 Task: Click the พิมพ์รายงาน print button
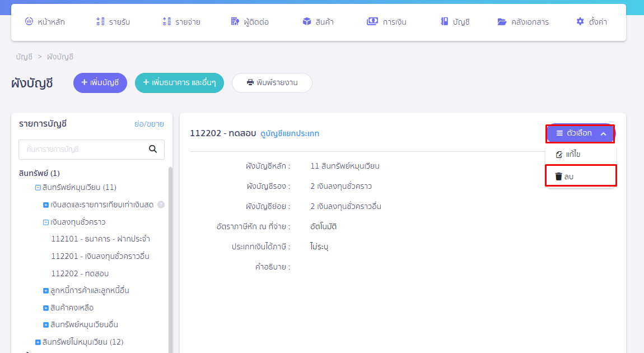point(272,82)
